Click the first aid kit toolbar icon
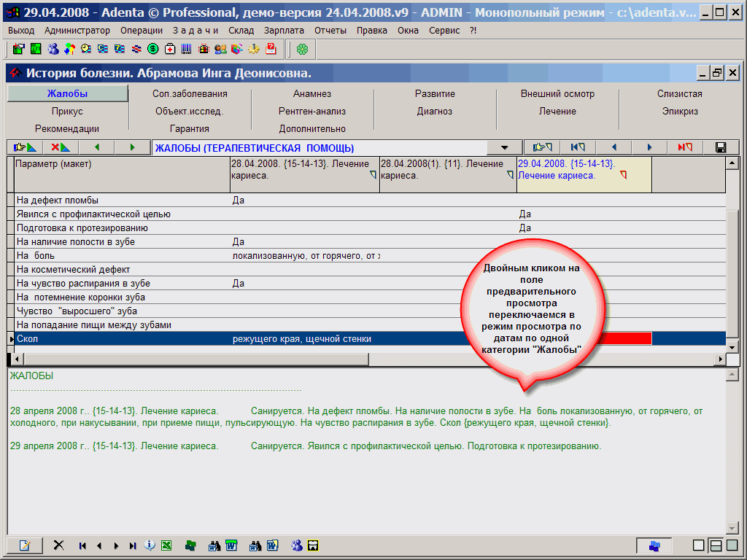Screen dimensions: 747x560 tap(170, 49)
